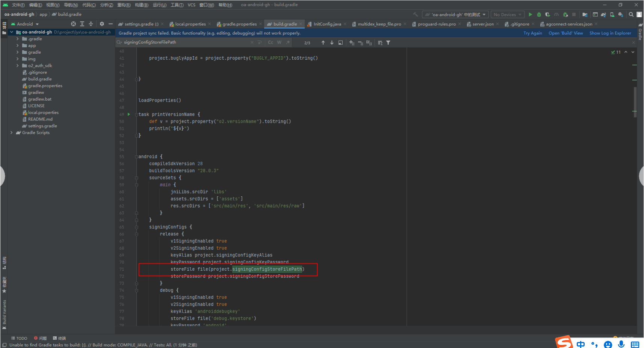Open the SDK Manager icon
This screenshot has width=644, height=348.
click(621, 15)
